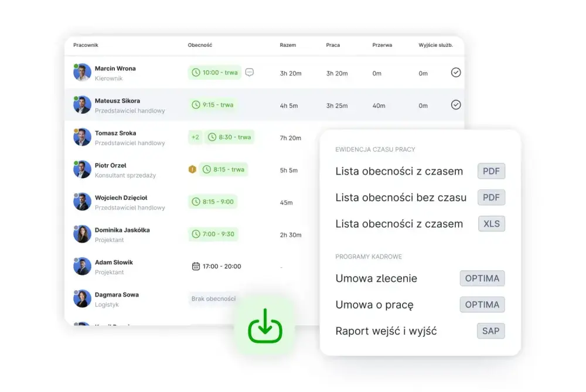
Task: Export Lista obecności z czasem as XLS
Action: tap(492, 223)
